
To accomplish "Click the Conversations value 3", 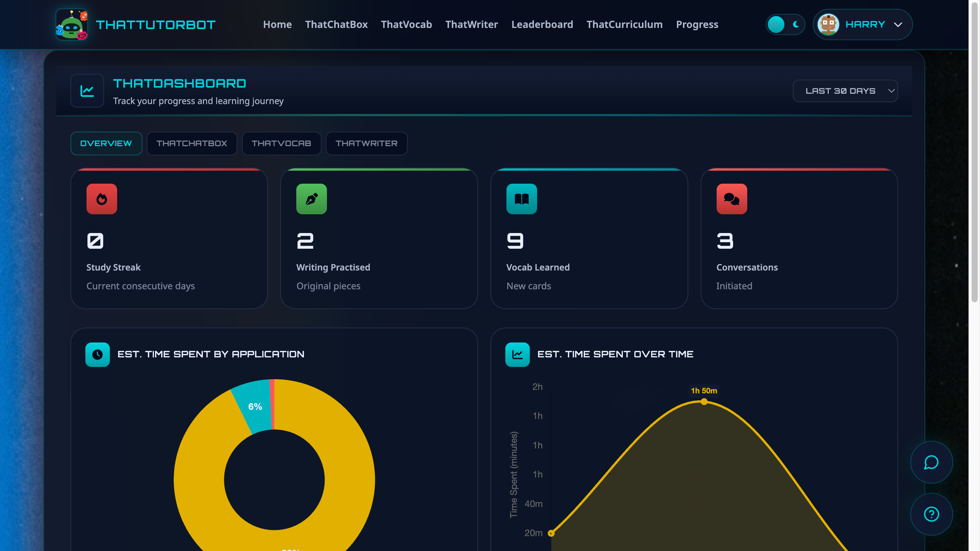I will tap(725, 241).
